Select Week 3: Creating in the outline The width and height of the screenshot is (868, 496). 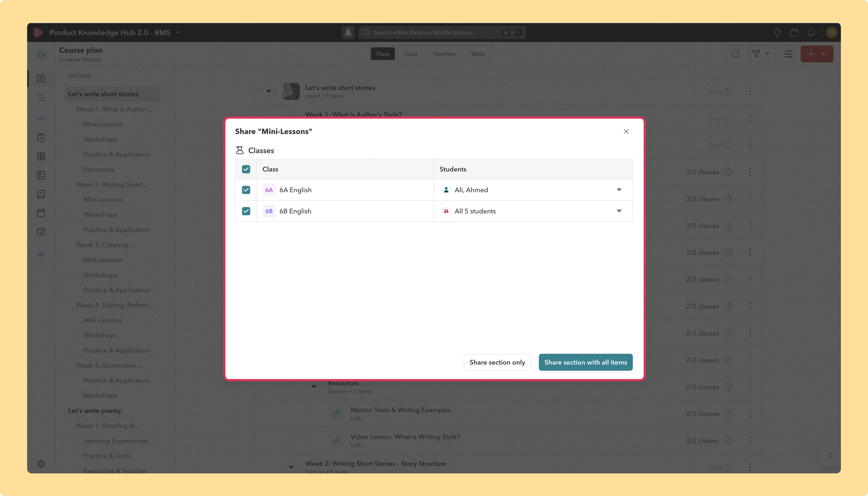point(105,245)
